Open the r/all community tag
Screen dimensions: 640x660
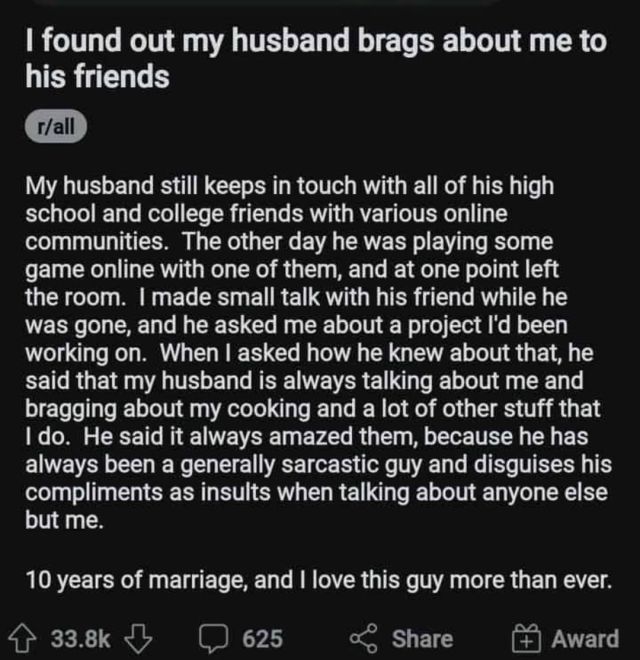56,126
